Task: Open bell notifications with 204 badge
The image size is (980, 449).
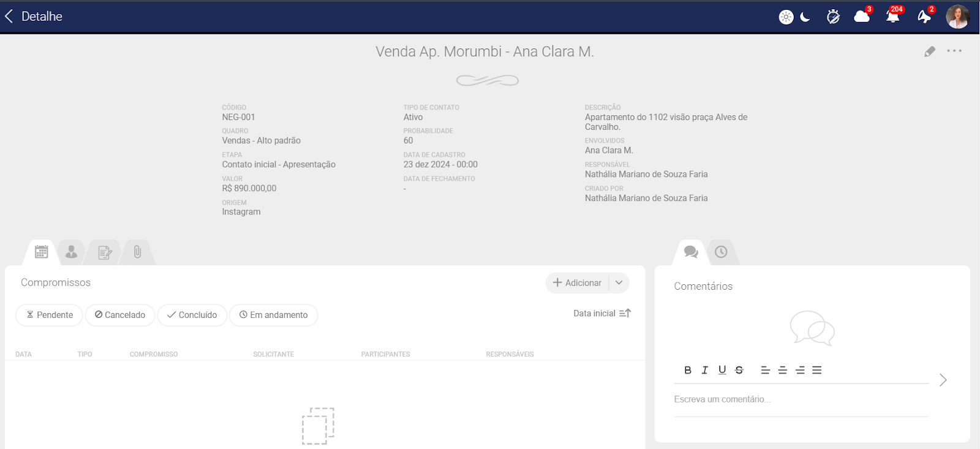Action: pos(893,17)
